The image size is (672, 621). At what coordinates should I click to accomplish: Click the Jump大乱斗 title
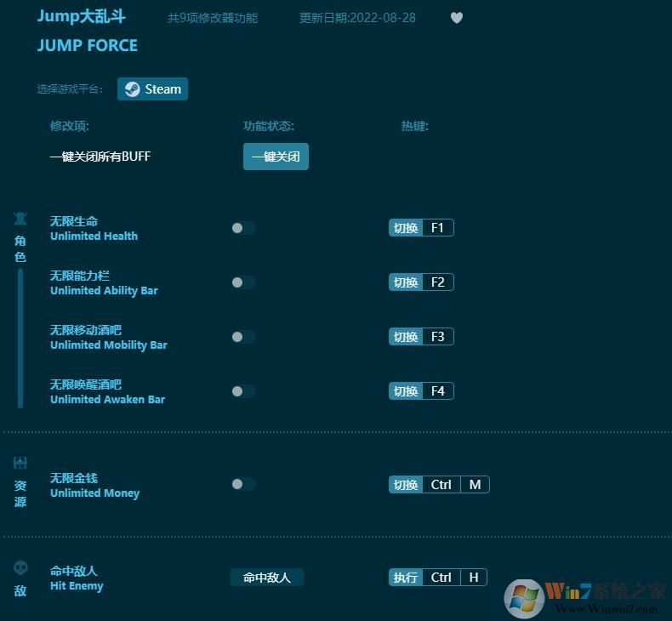[81, 16]
